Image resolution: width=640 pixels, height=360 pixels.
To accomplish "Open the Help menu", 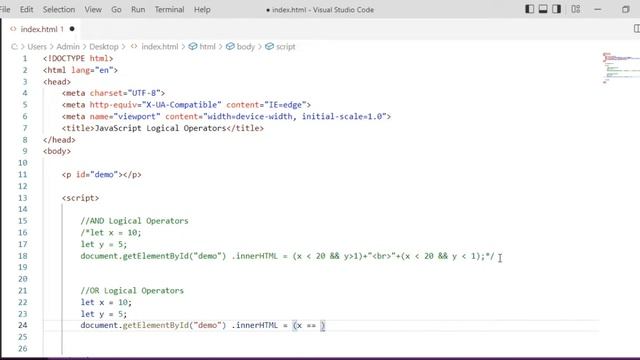I will point(202,9).
